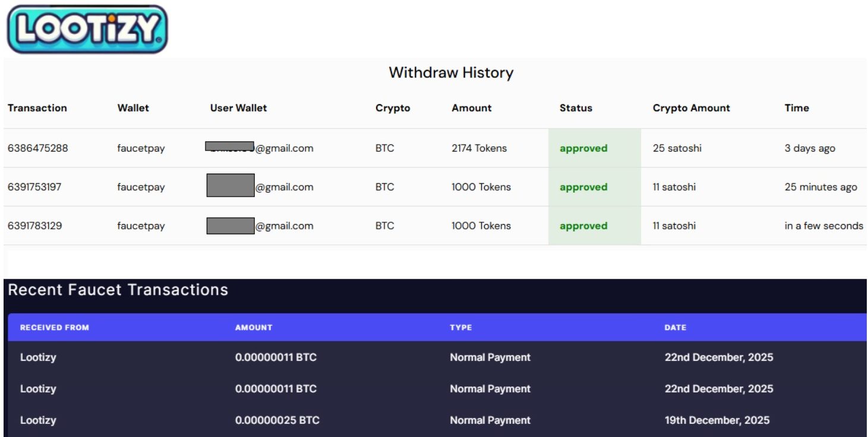Click the Withdraw History heading
The width and height of the screenshot is (868, 437).
[451, 73]
